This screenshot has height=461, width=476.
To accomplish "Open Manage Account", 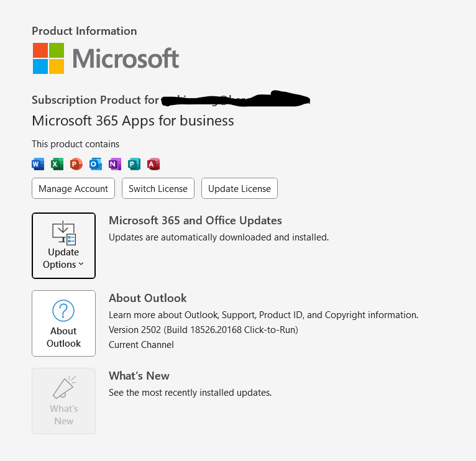I will click(x=73, y=188).
